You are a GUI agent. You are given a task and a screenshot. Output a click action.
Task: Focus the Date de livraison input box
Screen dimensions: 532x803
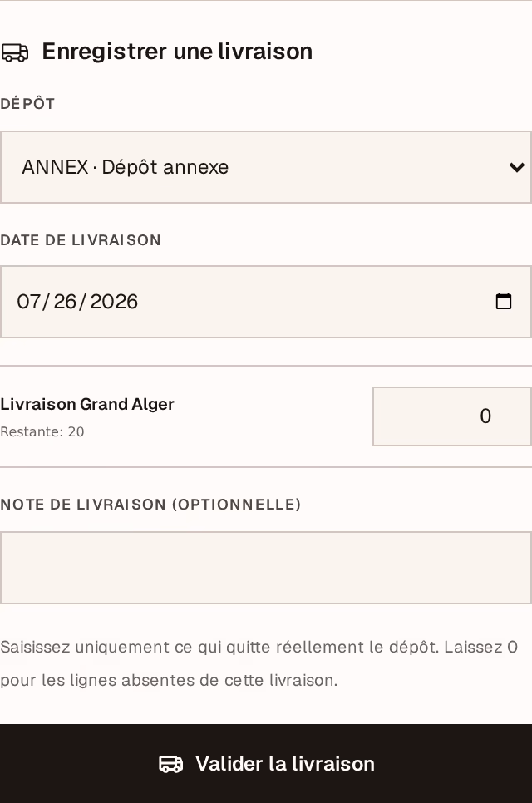tap(266, 302)
